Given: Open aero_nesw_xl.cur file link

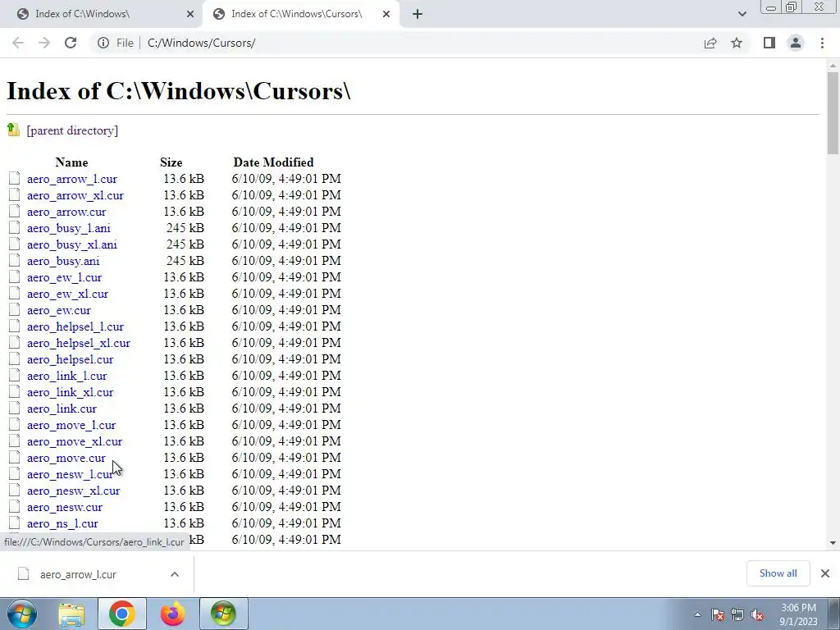Looking at the screenshot, I should [x=73, y=491].
